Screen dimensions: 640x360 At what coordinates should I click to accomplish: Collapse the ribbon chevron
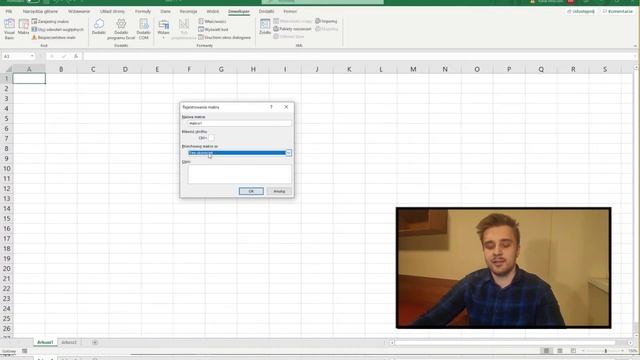[635, 46]
